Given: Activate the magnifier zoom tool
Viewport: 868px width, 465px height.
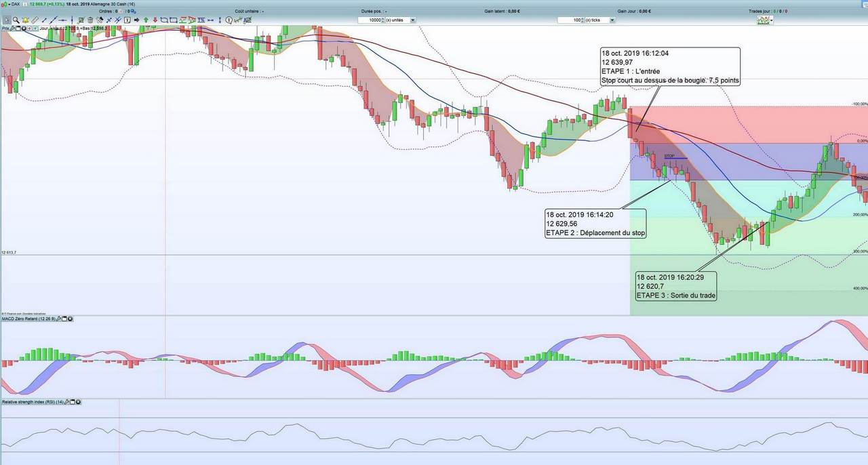Looking at the screenshot, I should (16, 20).
